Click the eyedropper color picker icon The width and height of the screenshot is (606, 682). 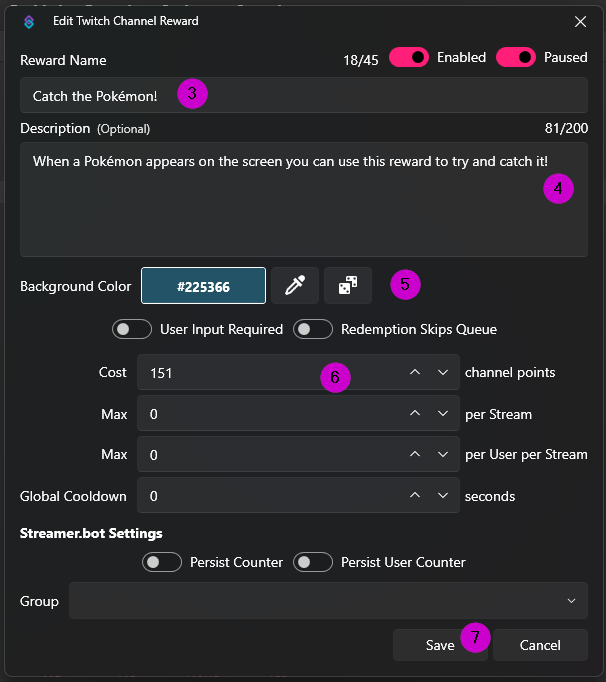[x=295, y=286]
